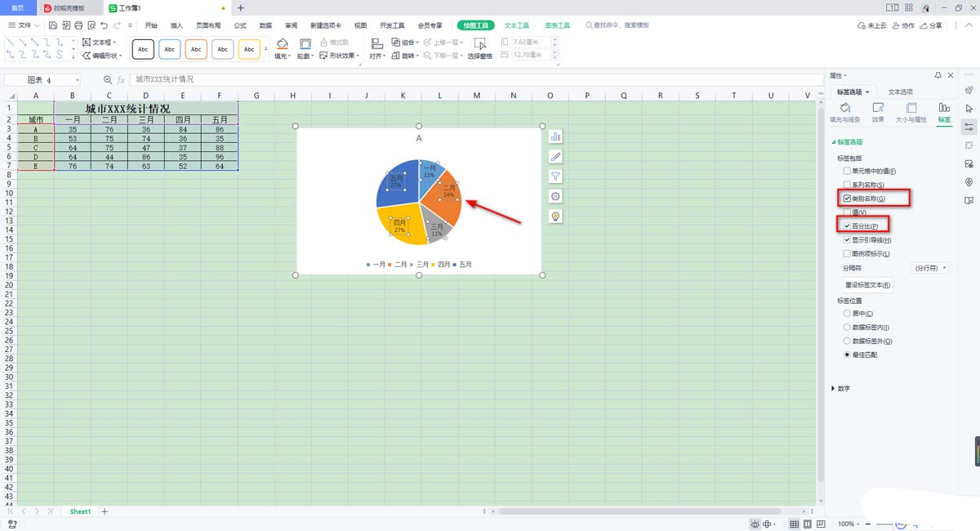Open the Insert (插入) ribbon tab

click(x=176, y=25)
